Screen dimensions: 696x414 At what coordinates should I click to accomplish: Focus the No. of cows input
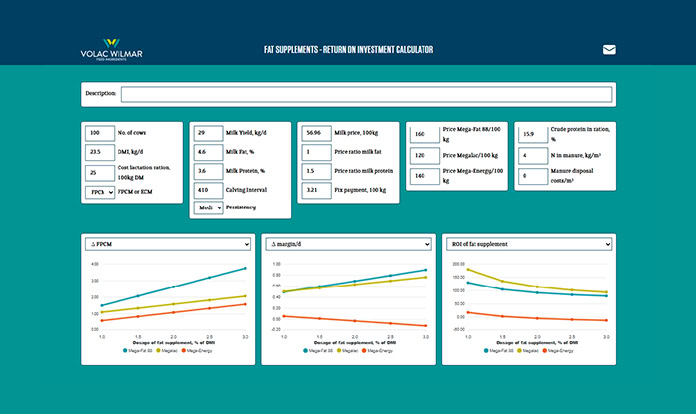tap(100, 133)
